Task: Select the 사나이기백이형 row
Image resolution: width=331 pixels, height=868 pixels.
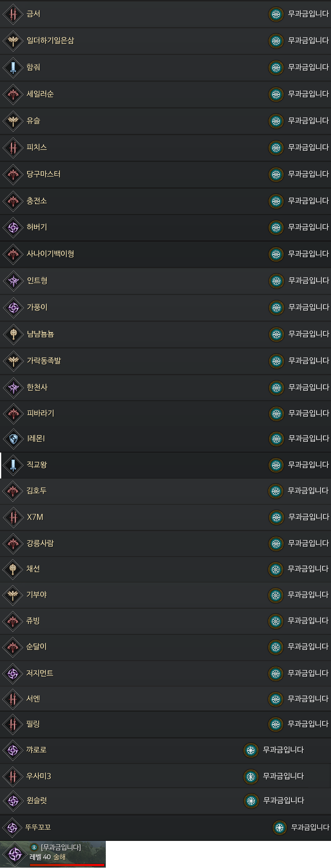Action: tap(165, 254)
